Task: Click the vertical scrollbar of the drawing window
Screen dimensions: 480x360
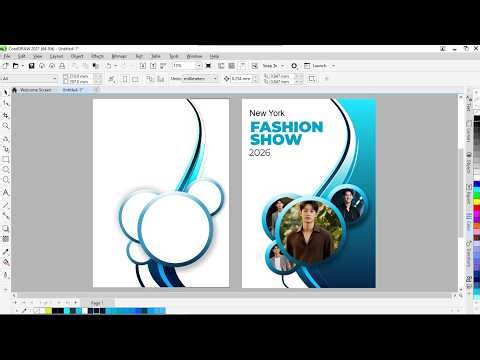Action: [x=461, y=192]
